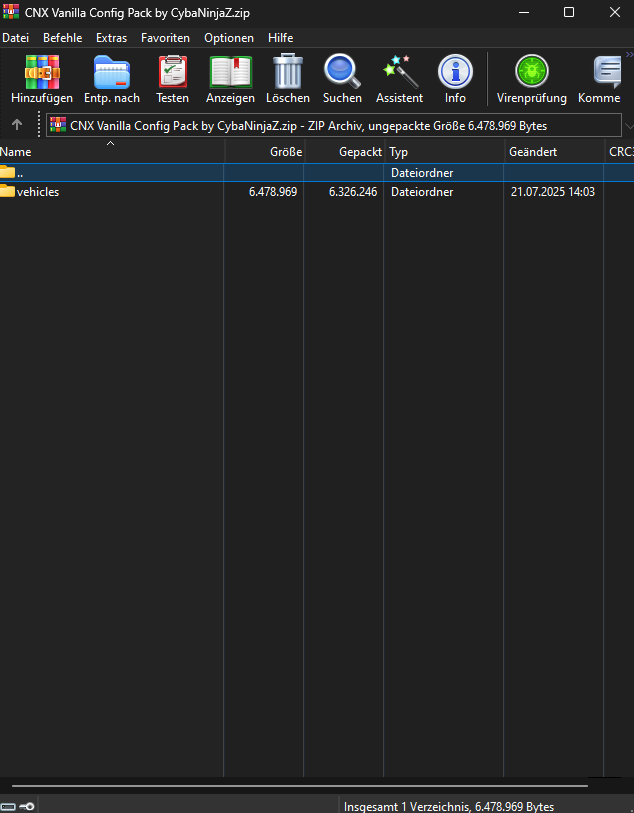Viewport: 634px width, 813px height.
Task: Click the packed size 6.326.246
Action: click(353, 192)
